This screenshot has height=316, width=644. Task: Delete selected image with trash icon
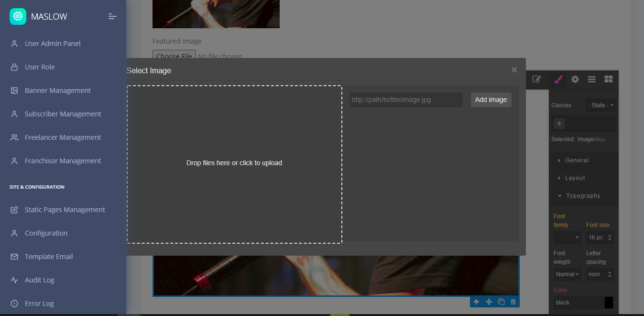[513, 302]
